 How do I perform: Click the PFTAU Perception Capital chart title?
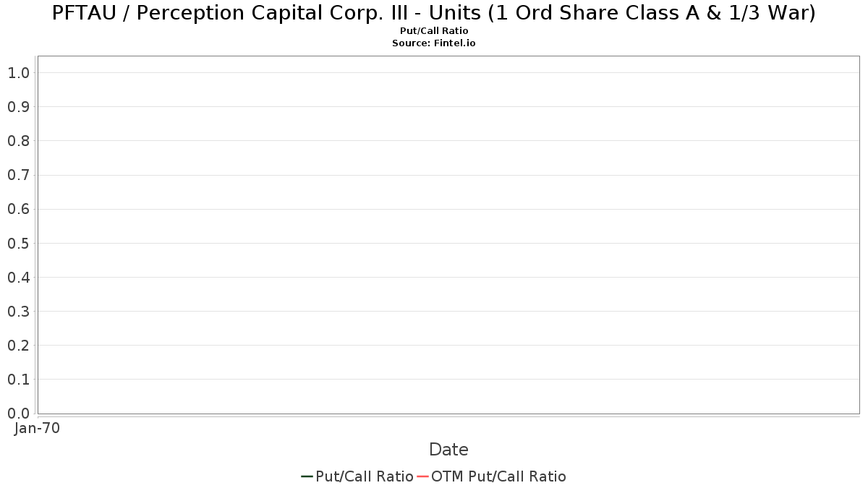434,13
